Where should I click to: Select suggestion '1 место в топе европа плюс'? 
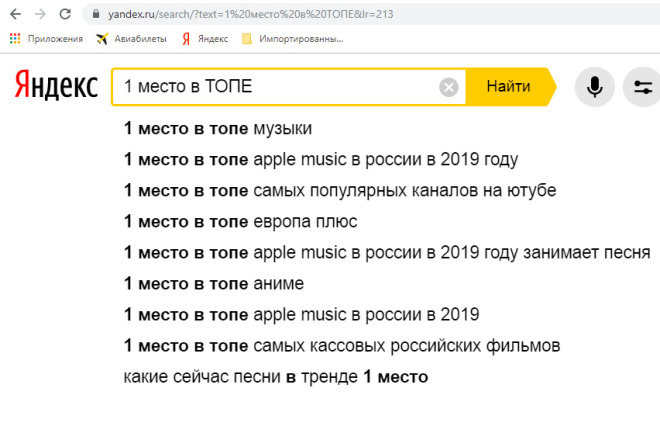point(240,221)
